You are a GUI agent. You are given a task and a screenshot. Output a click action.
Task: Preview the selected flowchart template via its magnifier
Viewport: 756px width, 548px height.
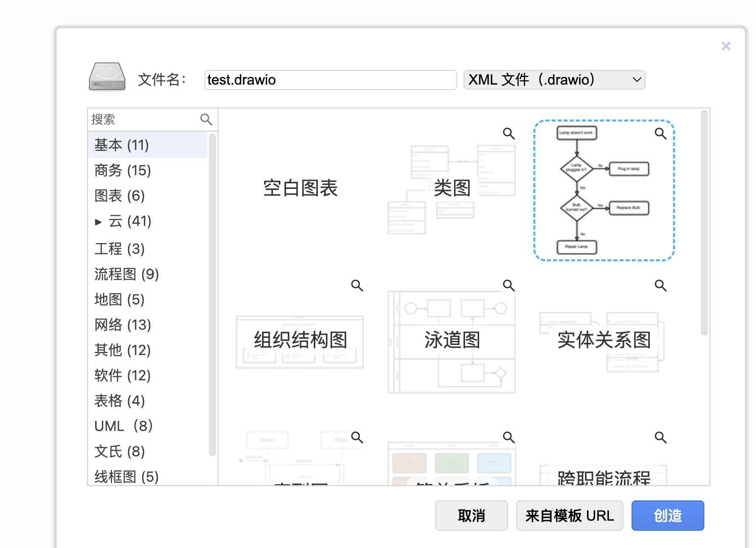pyautogui.click(x=660, y=134)
